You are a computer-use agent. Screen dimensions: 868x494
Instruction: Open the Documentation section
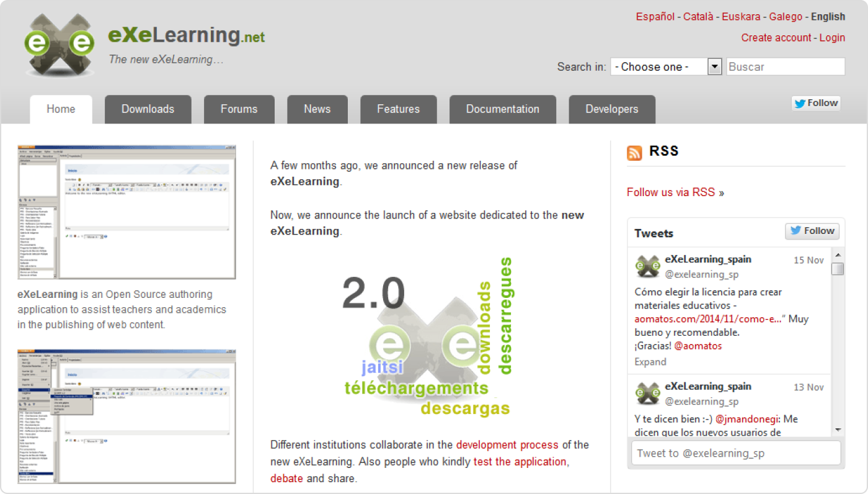502,109
